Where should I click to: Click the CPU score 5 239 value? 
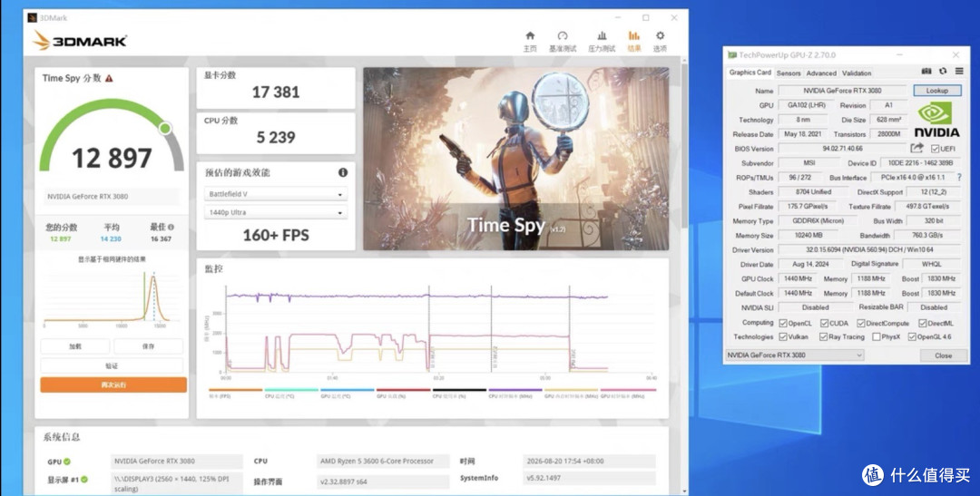tap(276, 138)
